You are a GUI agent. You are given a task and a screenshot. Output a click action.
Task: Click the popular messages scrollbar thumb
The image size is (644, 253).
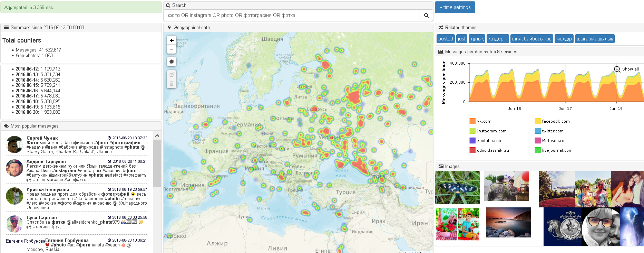(x=157, y=163)
